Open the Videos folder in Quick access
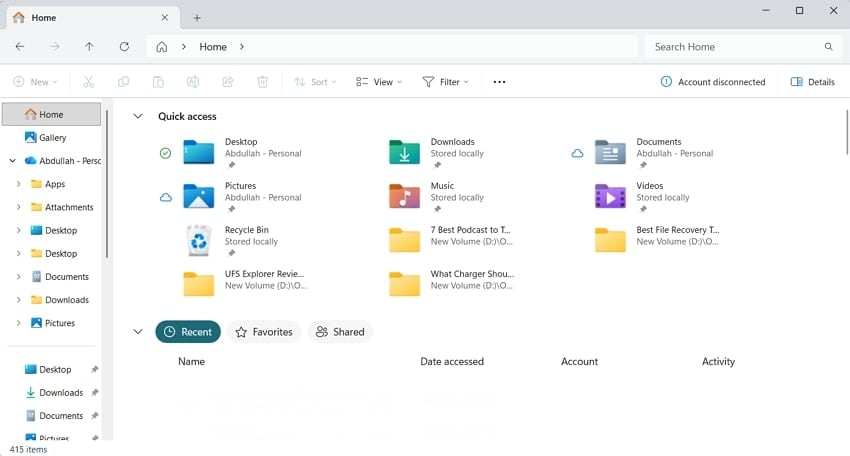 (x=642, y=197)
